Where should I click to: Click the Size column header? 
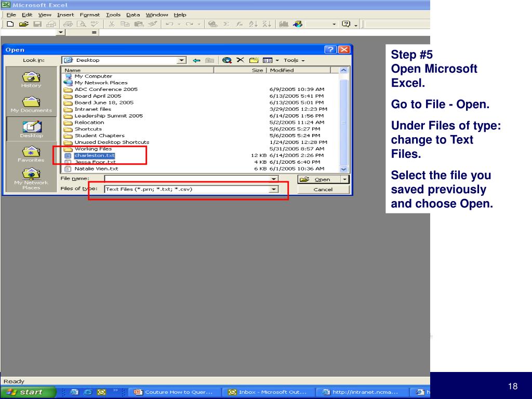[x=240, y=70]
